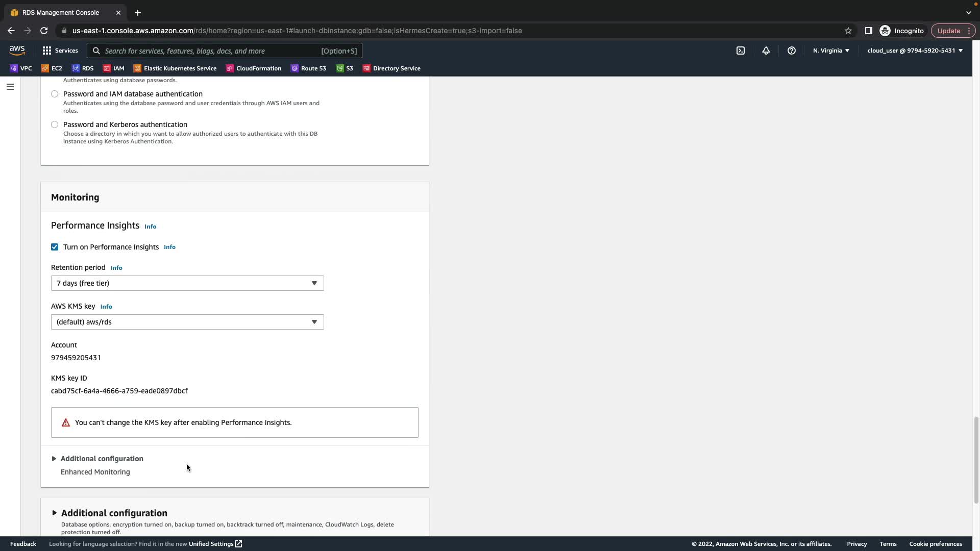The width and height of the screenshot is (980, 551).
Task: Open the Retention period dropdown
Action: (187, 283)
